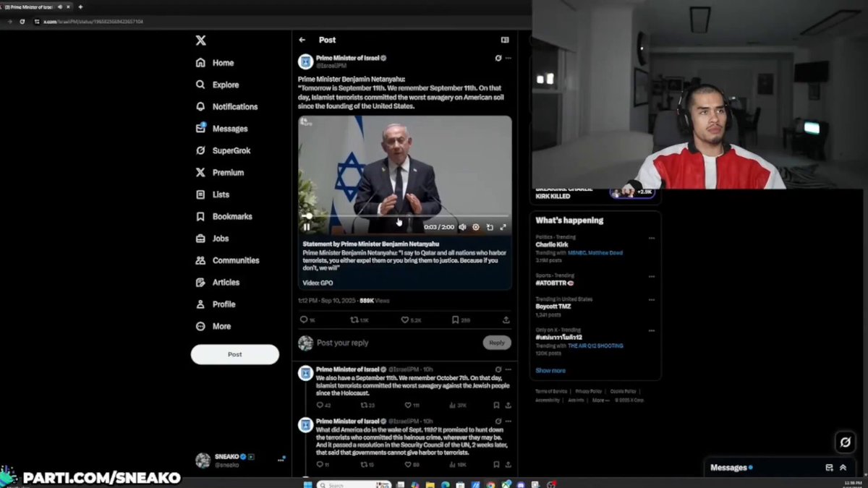
Task: Click the Post your reply field
Action: click(396, 343)
